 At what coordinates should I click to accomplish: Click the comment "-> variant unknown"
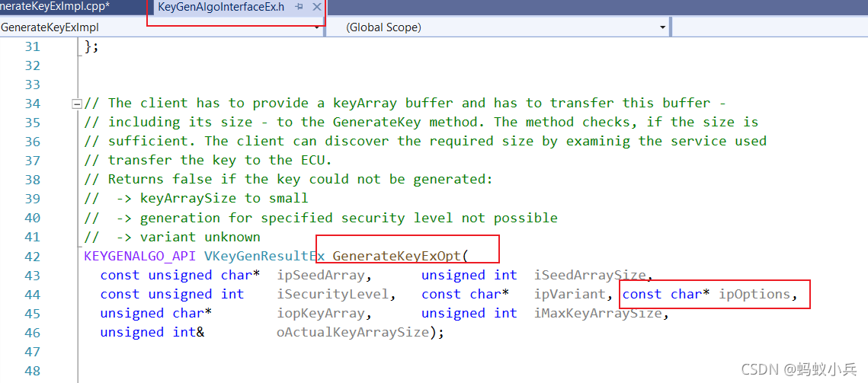click(x=188, y=237)
